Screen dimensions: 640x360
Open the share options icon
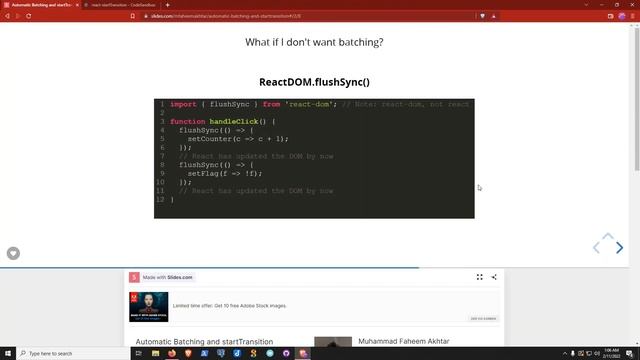pyautogui.click(x=494, y=277)
